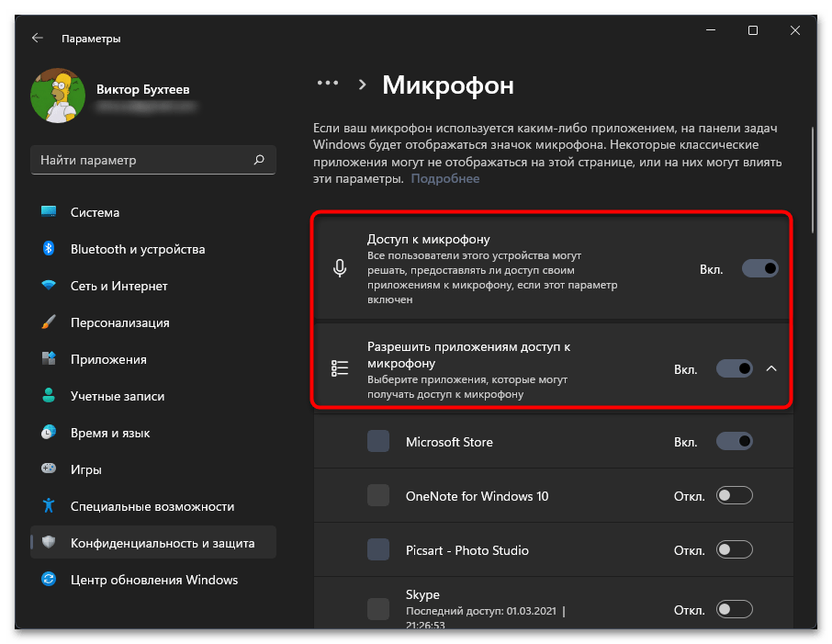Click the Персонализация paintbrush icon
Image resolution: width=832 pixels, height=644 pixels.
(x=49, y=322)
